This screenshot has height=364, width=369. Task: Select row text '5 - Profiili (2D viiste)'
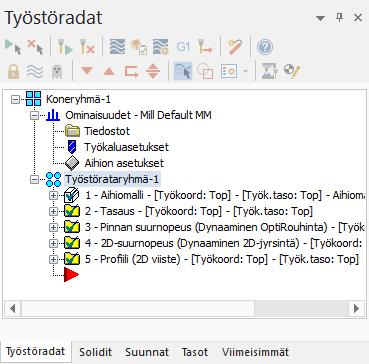(132, 259)
